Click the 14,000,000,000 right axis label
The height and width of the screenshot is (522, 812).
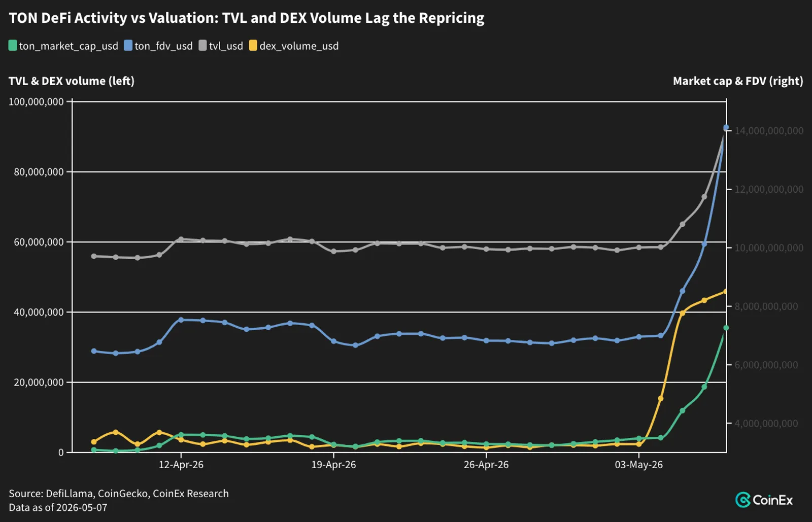[x=769, y=131]
